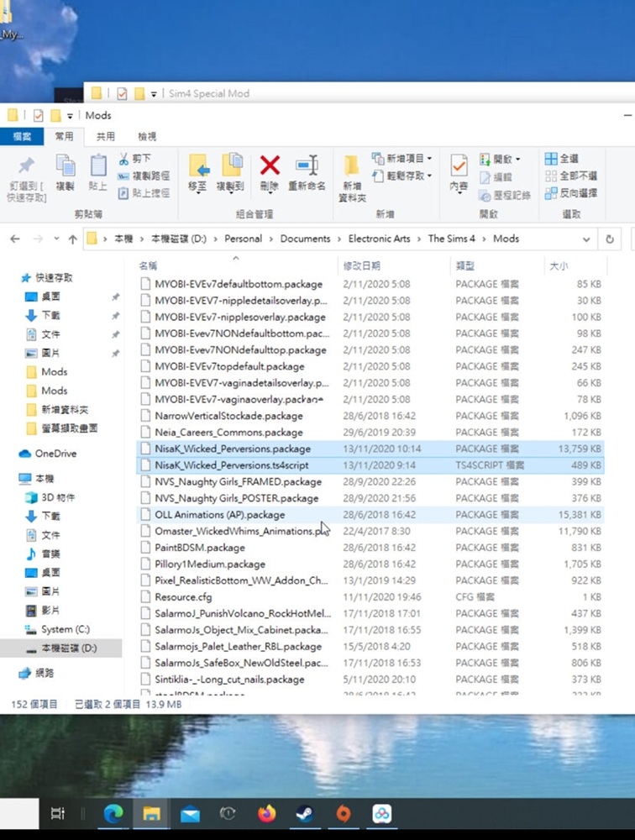Click the Move To folder icon
The height and width of the screenshot is (840, 635).
click(197, 166)
